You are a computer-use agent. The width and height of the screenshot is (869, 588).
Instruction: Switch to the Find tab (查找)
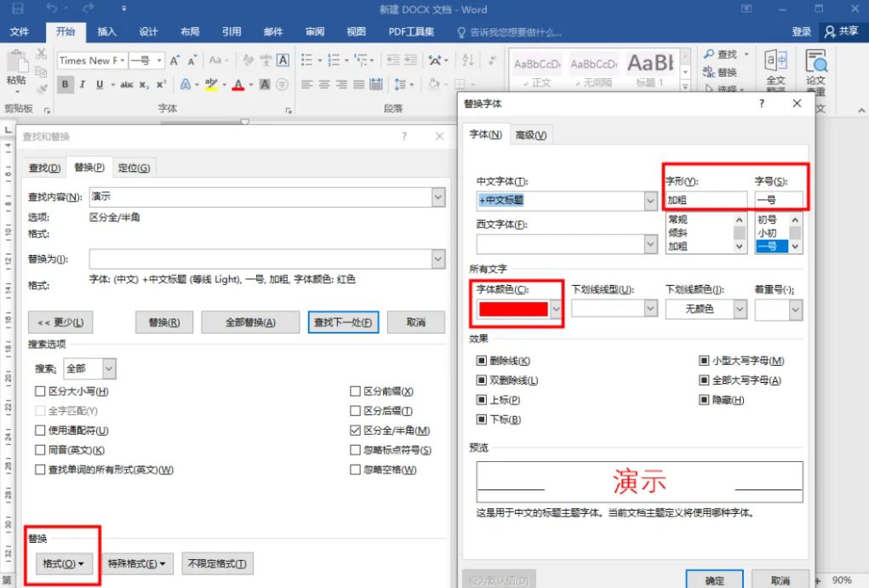[45, 168]
